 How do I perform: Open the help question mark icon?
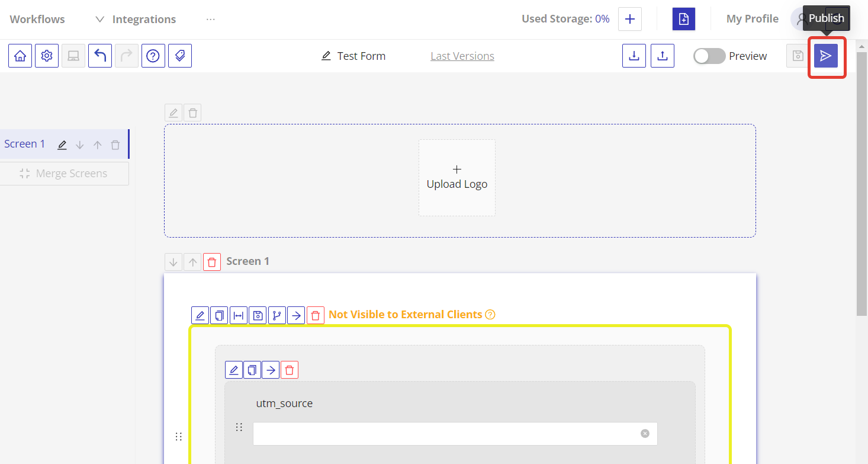coord(153,56)
